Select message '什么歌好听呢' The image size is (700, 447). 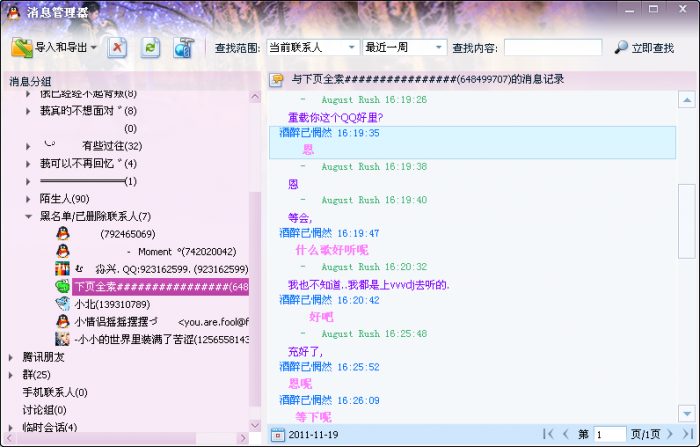coord(332,250)
